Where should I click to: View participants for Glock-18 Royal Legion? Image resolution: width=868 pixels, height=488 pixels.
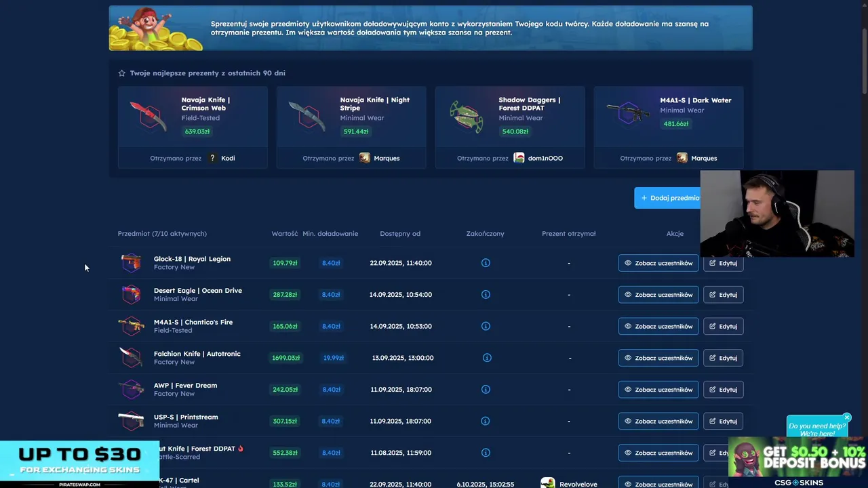click(658, 263)
